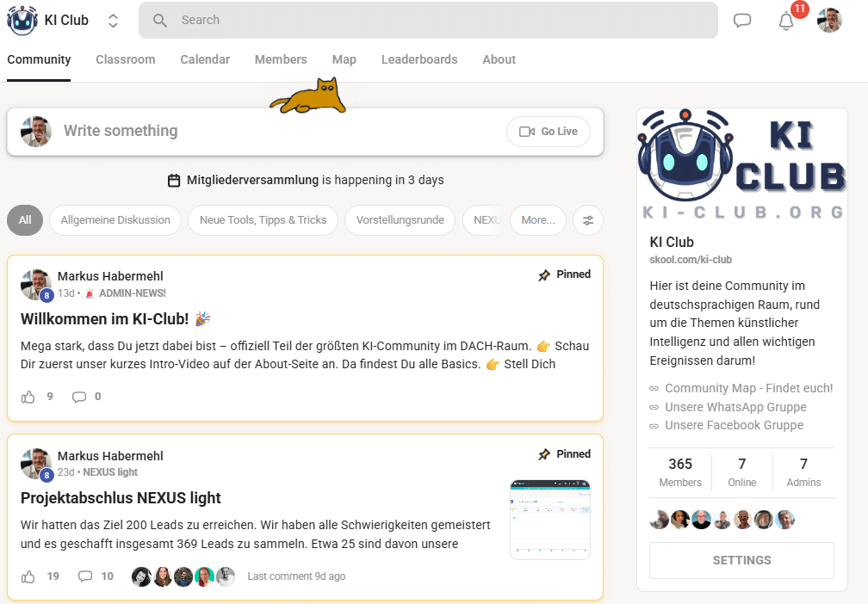Open the notifications bell
The height and width of the screenshot is (604, 868).
point(786,21)
